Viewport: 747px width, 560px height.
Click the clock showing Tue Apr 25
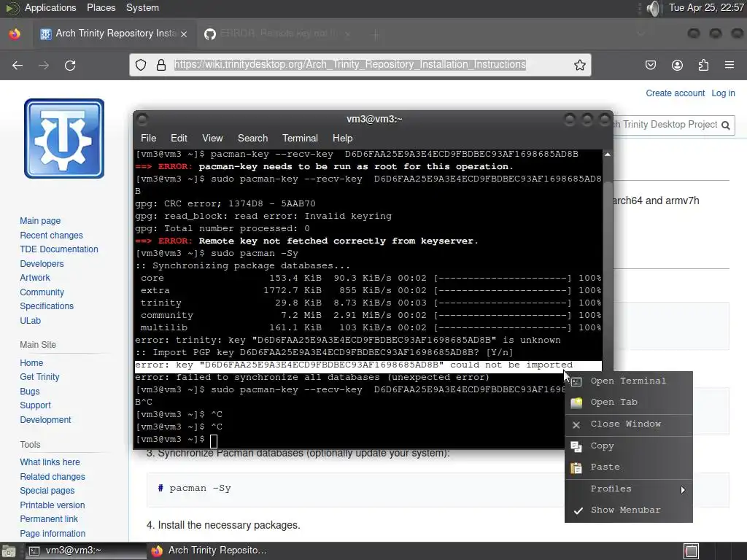click(706, 7)
